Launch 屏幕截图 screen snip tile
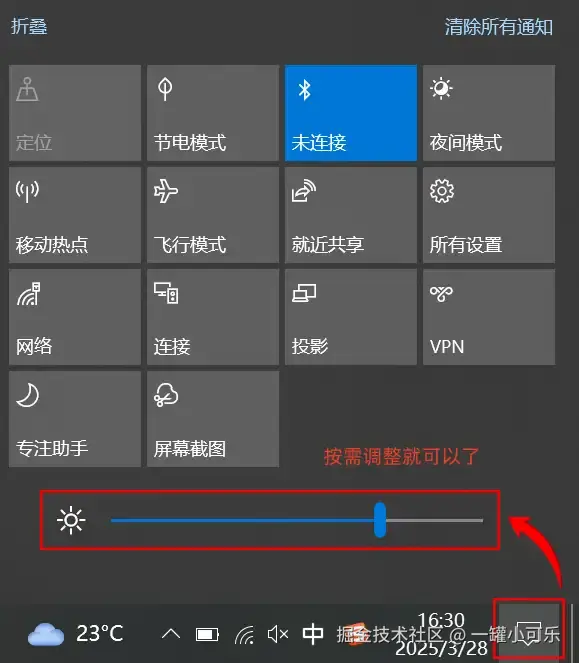Viewport: 579px width, 663px height. click(213, 419)
